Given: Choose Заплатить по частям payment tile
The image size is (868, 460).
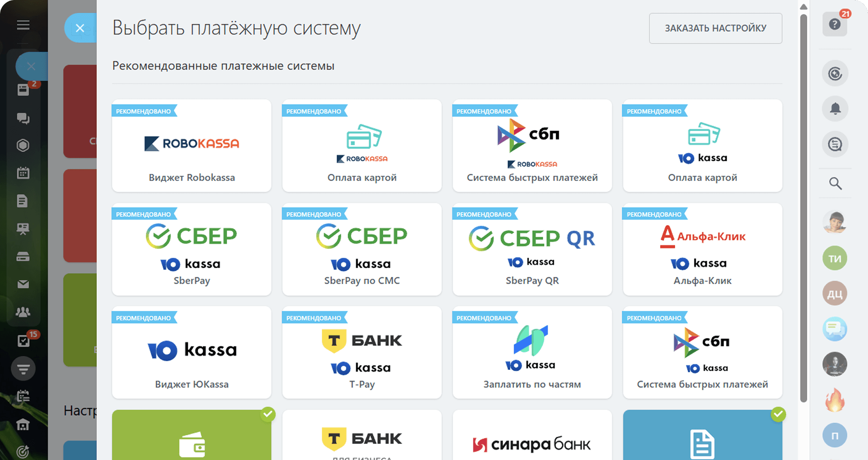Looking at the screenshot, I should coord(532,352).
